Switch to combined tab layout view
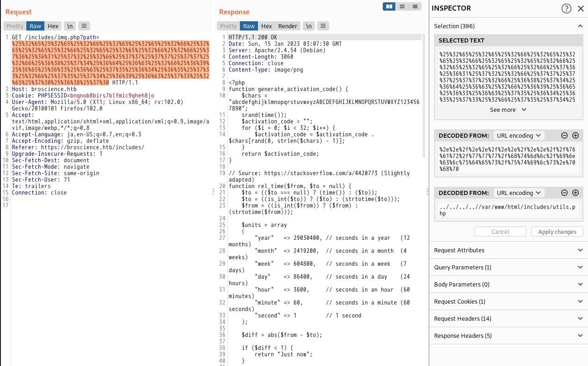 (415, 6)
